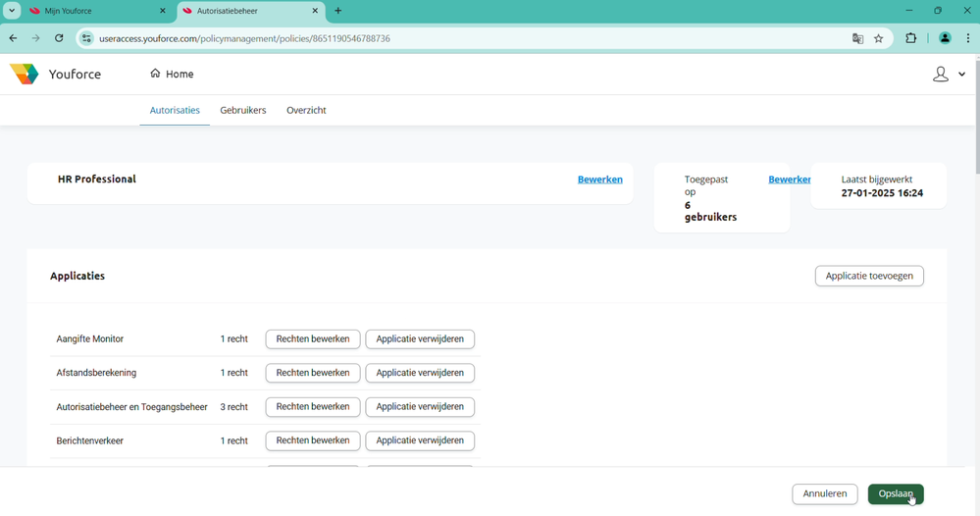980x516 pixels.
Task: Open a new browser tab
Action: click(x=338, y=11)
